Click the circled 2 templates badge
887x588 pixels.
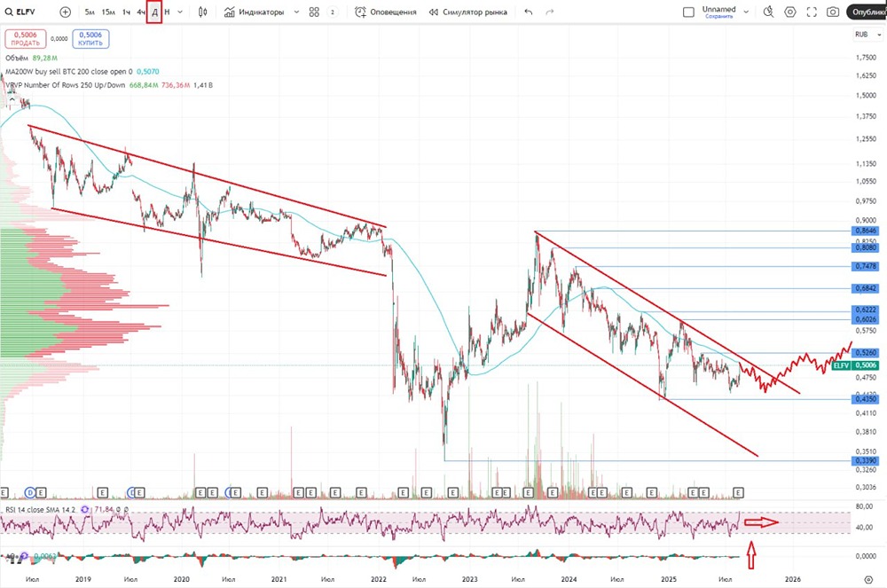pos(333,12)
